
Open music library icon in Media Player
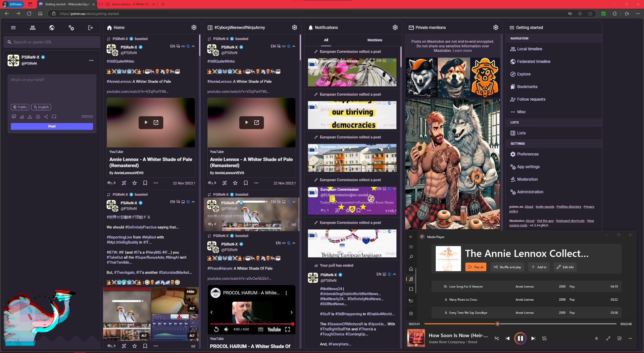click(x=411, y=279)
